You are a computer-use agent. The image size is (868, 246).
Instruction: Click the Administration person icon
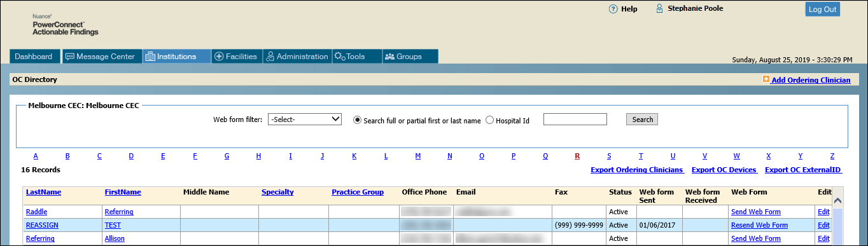tap(270, 57)
